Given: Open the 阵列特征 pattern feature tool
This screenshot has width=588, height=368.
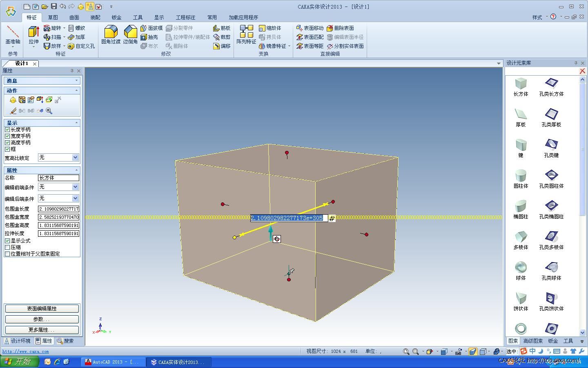Looking at the screenshot, I should pyautogui.click(x=246, y=35).
